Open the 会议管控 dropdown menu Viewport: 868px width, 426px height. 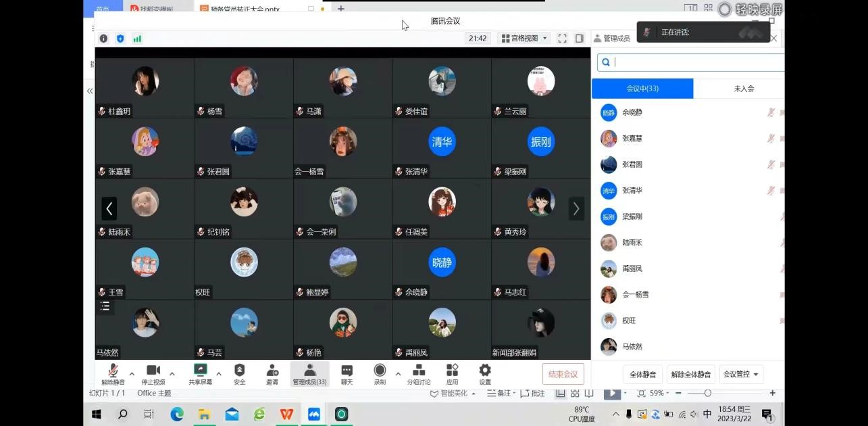741,374
